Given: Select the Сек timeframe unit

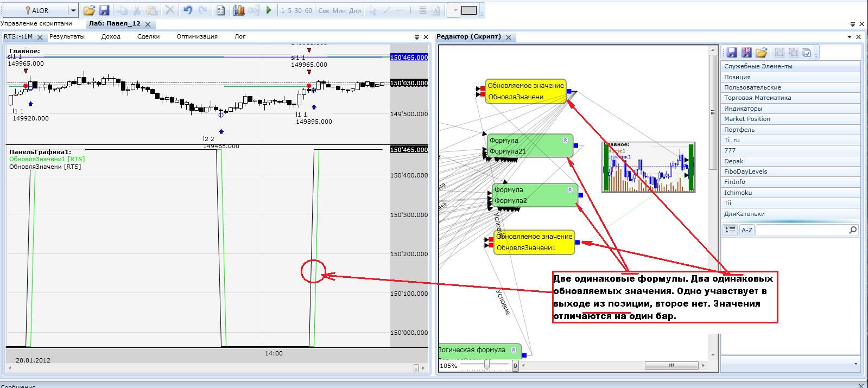Looking at the screenshot, I should [x=324, y=10].
